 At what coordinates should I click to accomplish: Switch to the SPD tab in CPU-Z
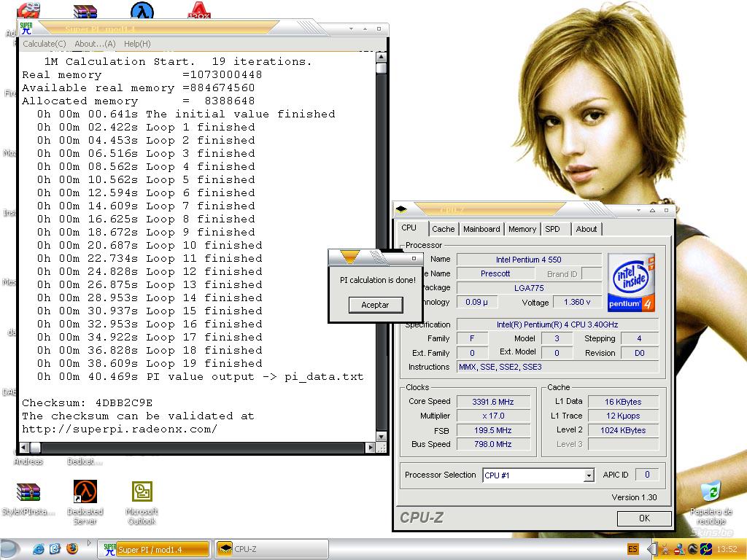pos(553,229)
